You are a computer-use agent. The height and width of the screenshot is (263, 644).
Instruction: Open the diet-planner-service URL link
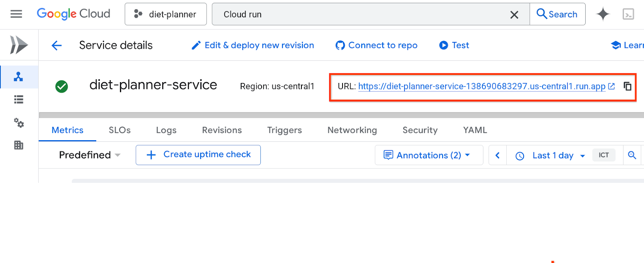point(481,86)
